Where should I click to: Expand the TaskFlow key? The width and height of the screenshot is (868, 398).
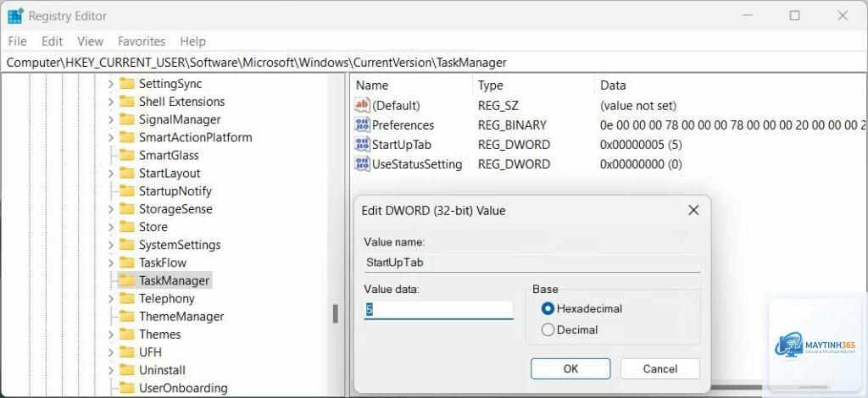click(x=111, y=263)
